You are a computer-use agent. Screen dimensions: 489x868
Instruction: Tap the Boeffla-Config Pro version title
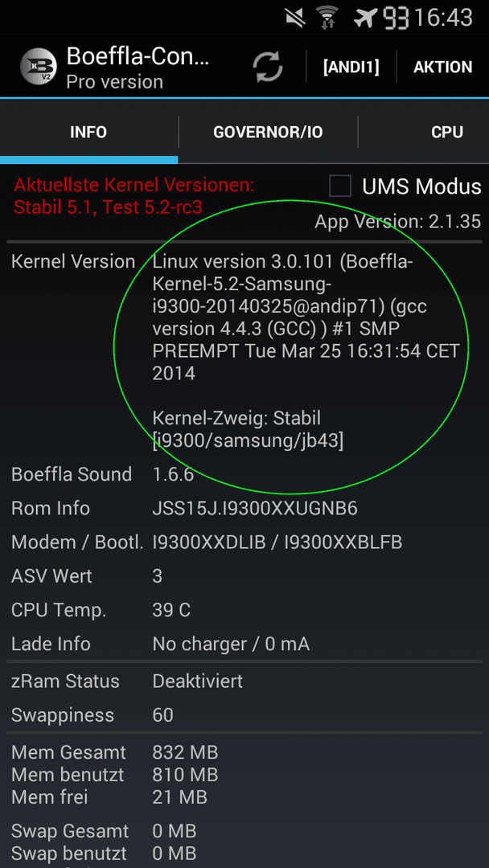click(138, 67)
